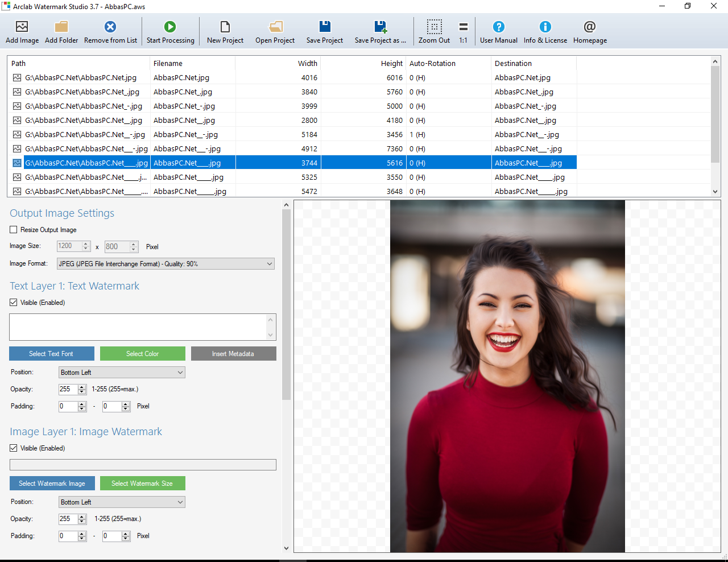Image resolution: width=728 pixels, height=562 pixels.
Task: Click image layer second Padding field
Action: click(x=111, y=536)
